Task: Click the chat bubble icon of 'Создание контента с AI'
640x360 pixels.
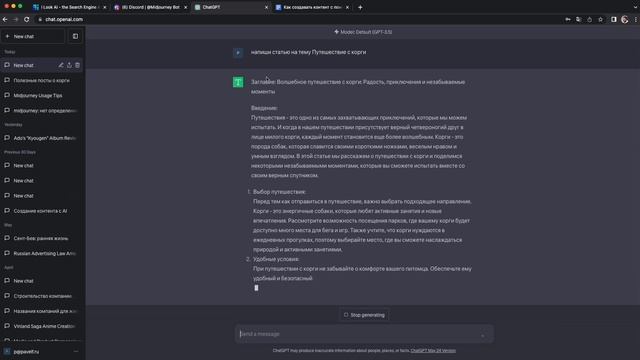Action: tap(7, 211)
